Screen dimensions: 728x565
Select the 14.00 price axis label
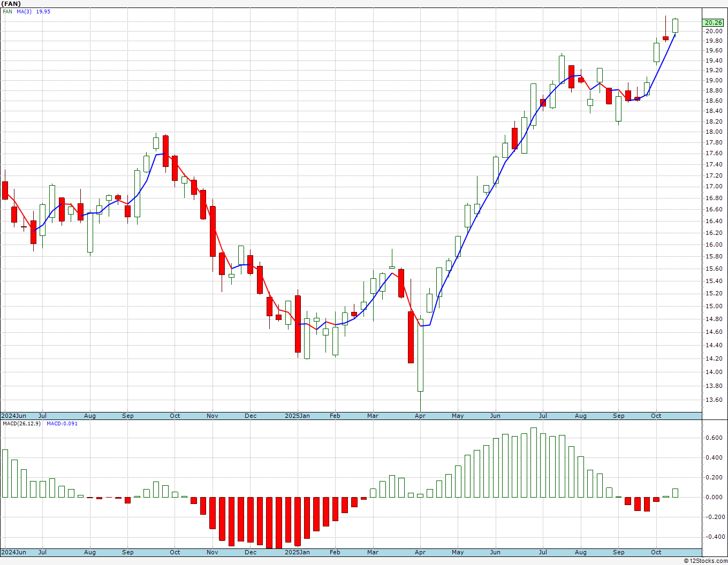click(x=714, y=372)
